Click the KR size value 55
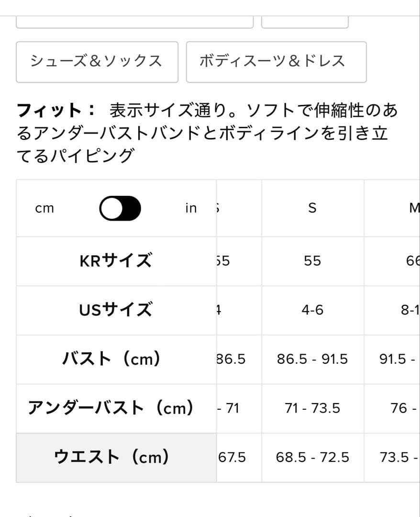The image size is (420, 517). (x=312, y=260)
